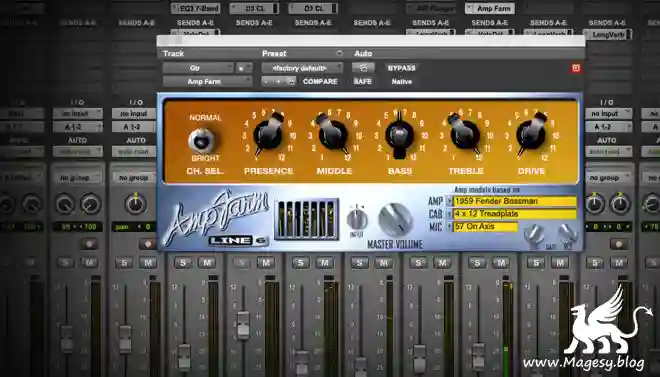The image size is (660, 377).
Task: Open the 57 On Axis microphone list
Action: 485,226
